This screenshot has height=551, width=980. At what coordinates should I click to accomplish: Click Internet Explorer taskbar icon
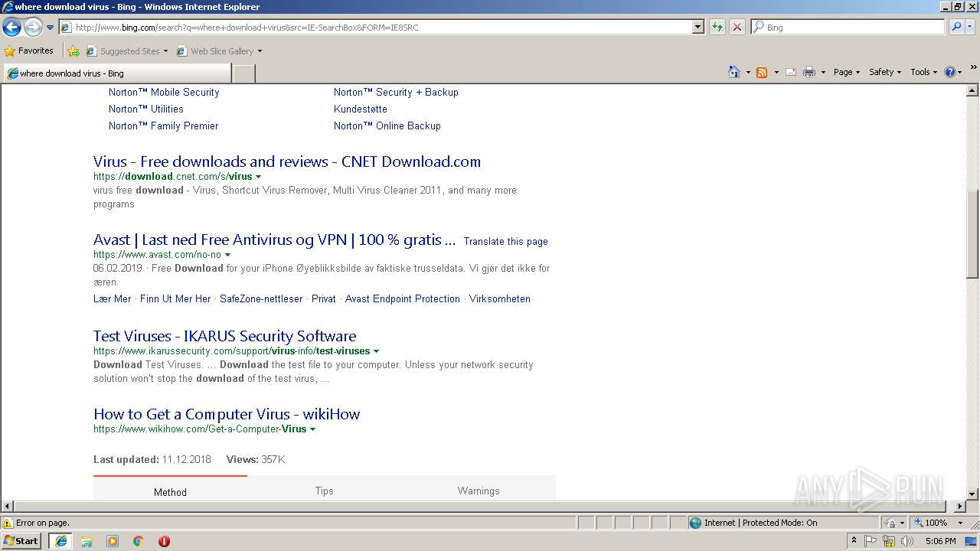61,541
